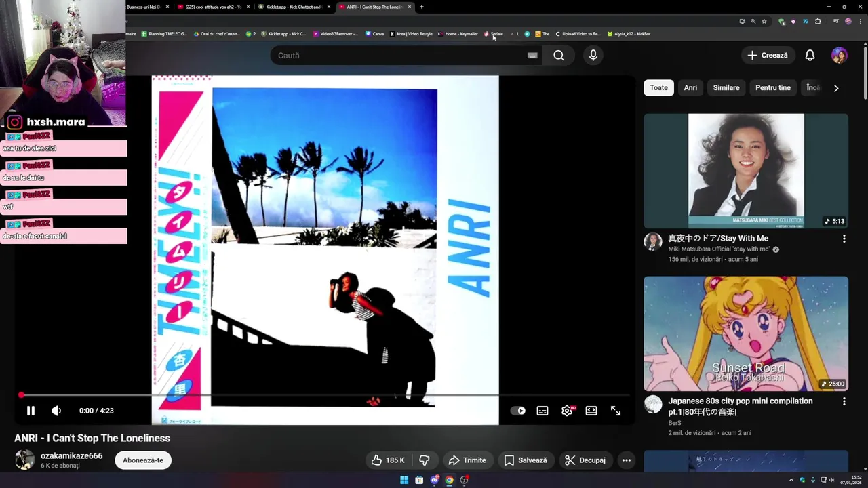Open Stay With Me video thumbnail
The height and width of the screenshot is (488, 868).
click(x=746, y=171)
